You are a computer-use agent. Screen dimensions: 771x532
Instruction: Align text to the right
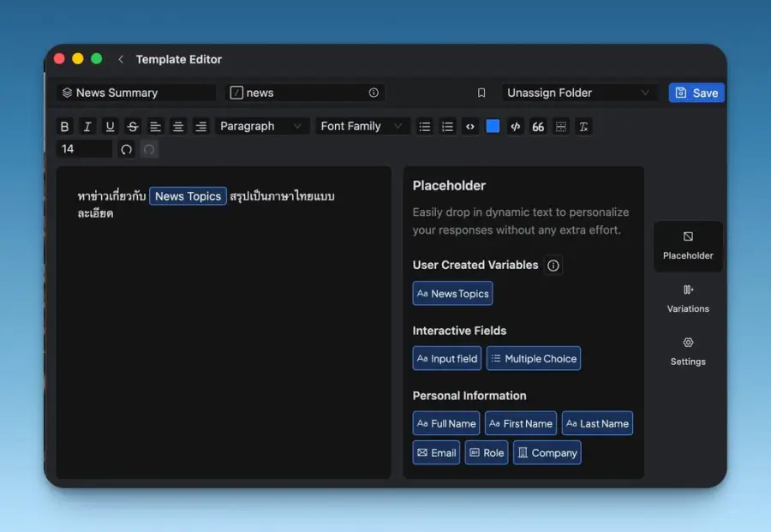201,127
